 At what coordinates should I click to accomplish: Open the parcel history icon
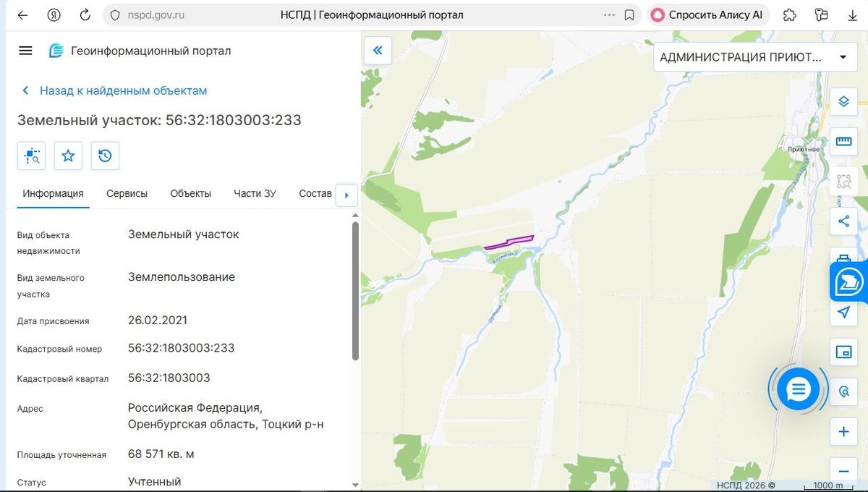pyautogui.click(x=105, y=156)
